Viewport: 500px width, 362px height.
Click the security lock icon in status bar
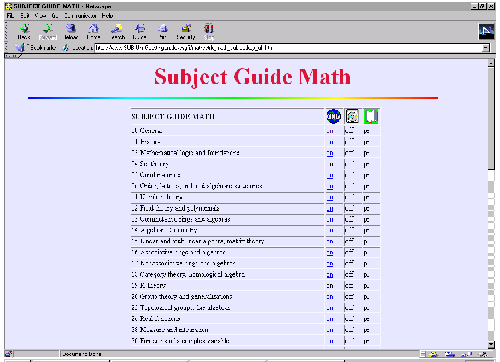click(9, 354)
